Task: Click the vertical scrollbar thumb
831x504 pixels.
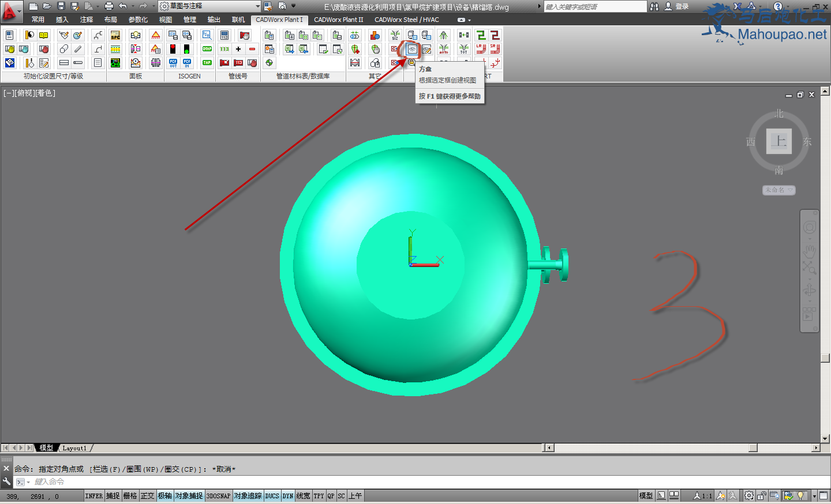Action: click(x=825, y=358)
